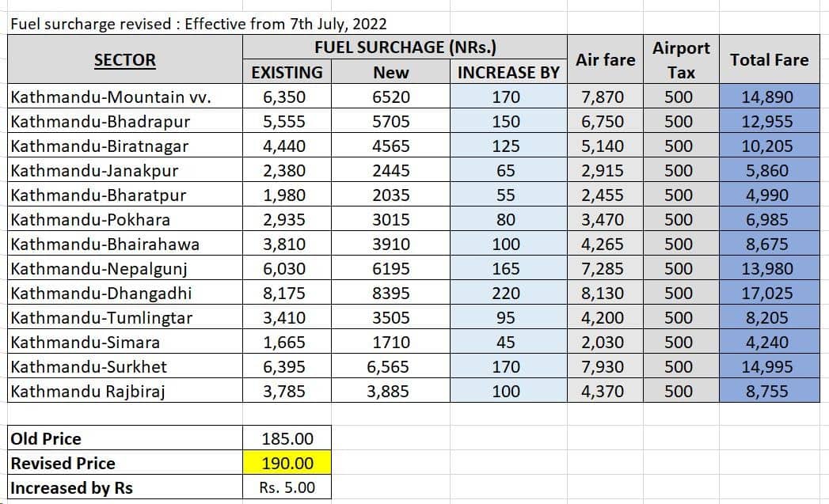Select the Kathmandu-Dhangadhi row label
Image resolution: width=829 pixels, height=504 pixels.
coord(125,293)
